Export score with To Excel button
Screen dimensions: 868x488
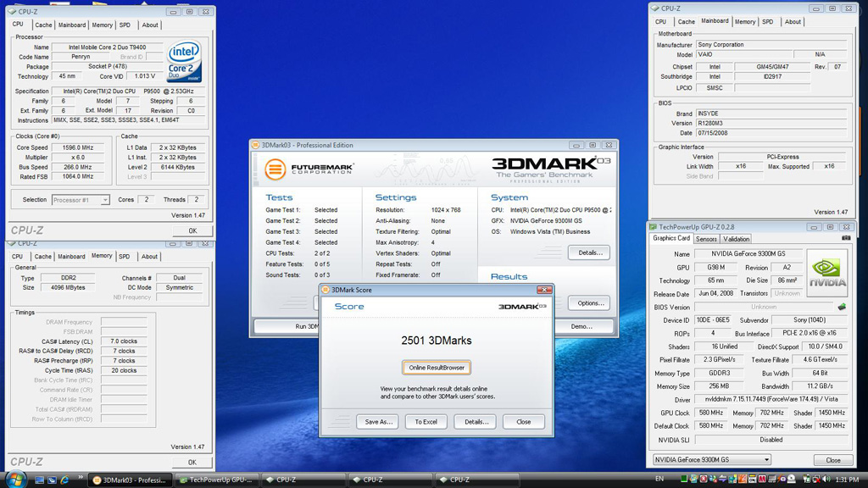426,422
